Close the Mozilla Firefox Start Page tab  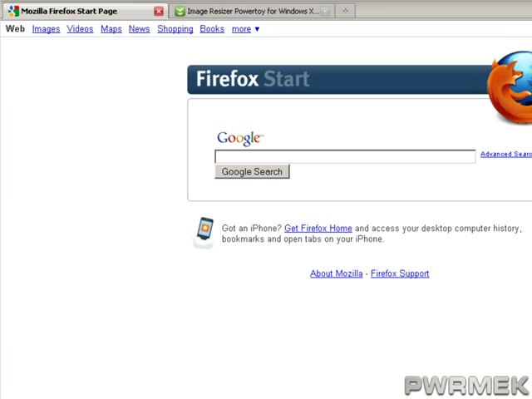click(x=159, y=11)
